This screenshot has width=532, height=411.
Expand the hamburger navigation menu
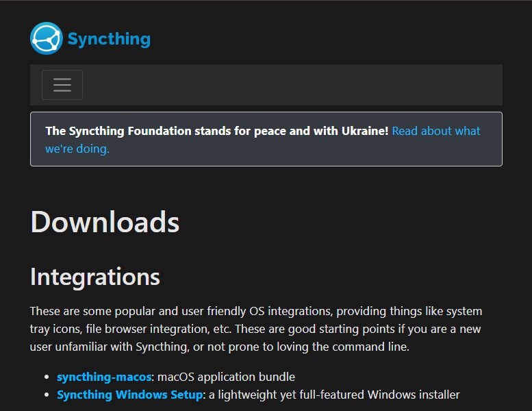62,85
